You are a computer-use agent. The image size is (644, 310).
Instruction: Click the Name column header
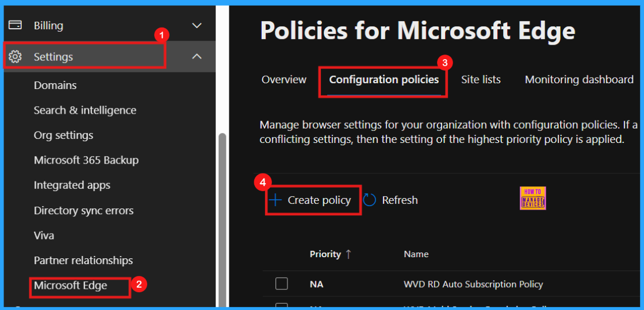[416, 254]
